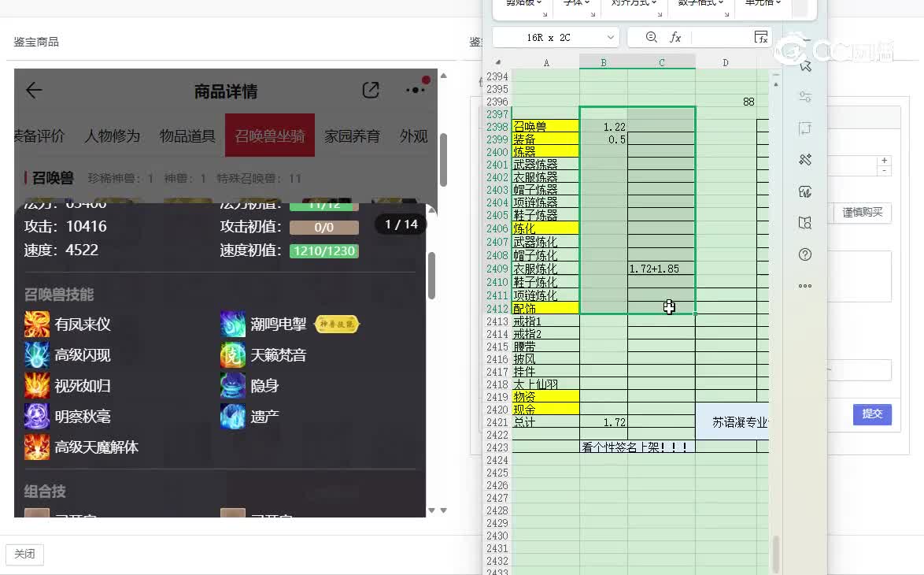Click the zoom magnifier icon in formula bar
Screen dimensions: 924x575
tap(651, 37)
